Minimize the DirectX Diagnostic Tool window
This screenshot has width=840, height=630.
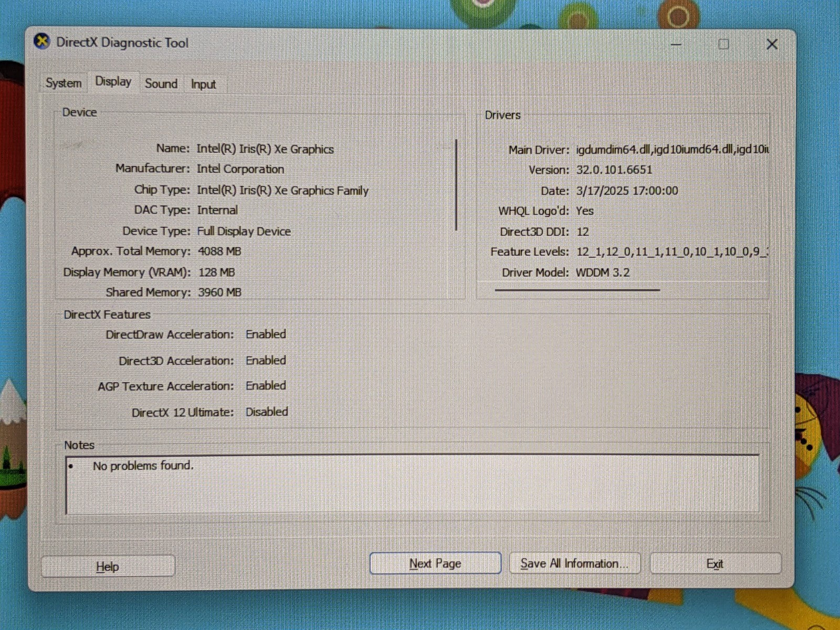click(x=676, y=45)
